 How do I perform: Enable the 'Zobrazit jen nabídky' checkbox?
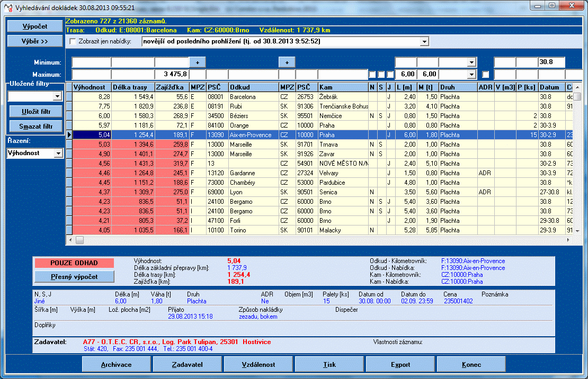pos(73,42)
